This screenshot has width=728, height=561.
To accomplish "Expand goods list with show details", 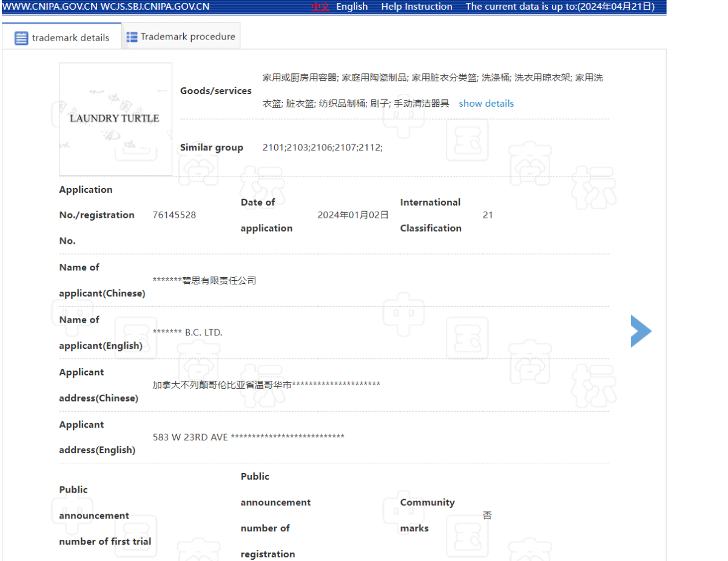I will [x=486, y=103].
